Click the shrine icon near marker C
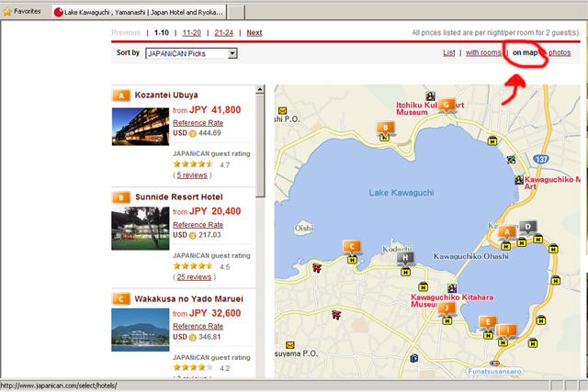The width and height of the screenshot is (588, 392). pyautogui.click(x=317, y=267)
